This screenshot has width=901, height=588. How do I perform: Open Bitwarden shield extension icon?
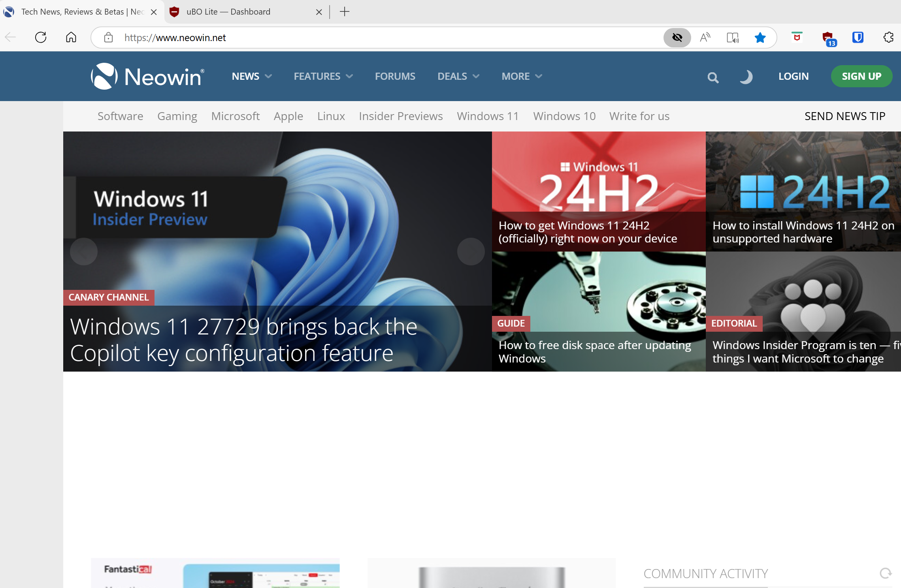tap(858, 38)
